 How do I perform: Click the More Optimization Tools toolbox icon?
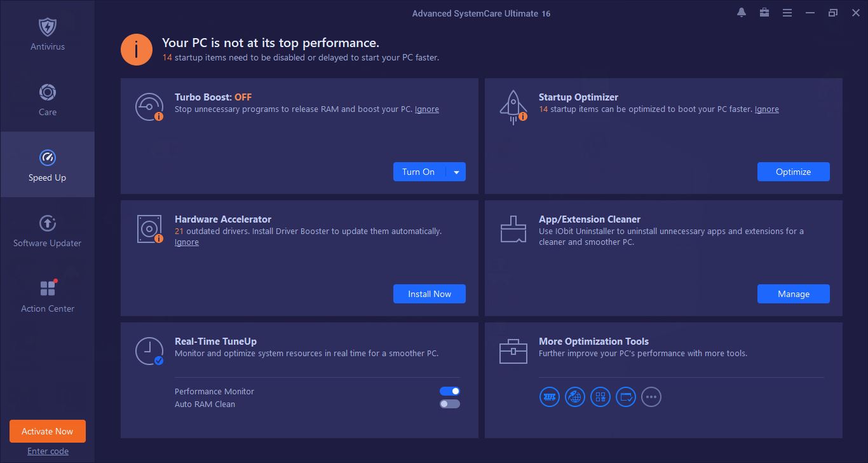coord(513,351)
